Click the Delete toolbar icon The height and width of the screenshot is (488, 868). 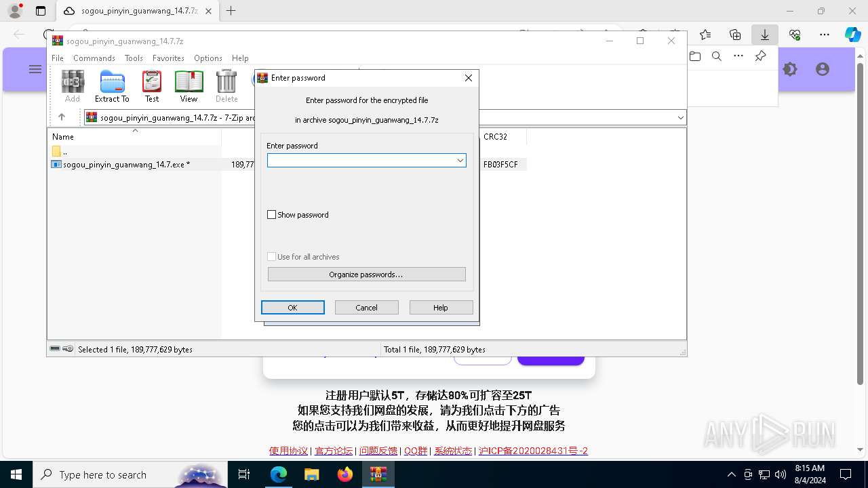(x=226, y=86)
